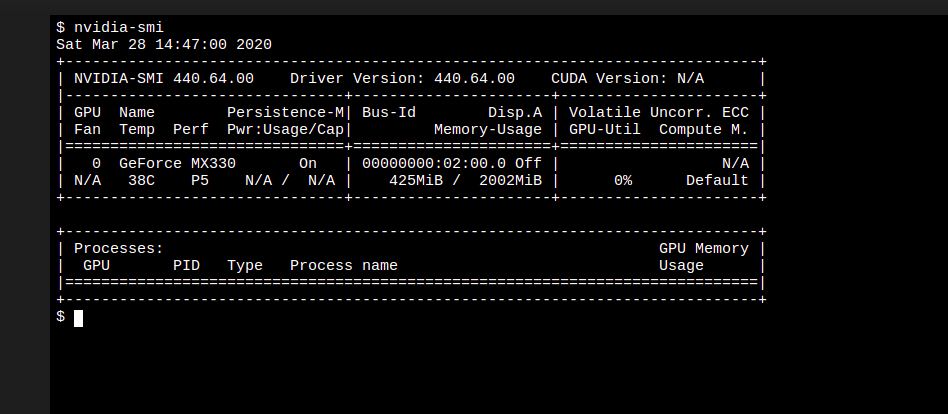This screenshot has width=948, height=414.
Task: Click the Bus-Id column header
Action: pos(389,112)
